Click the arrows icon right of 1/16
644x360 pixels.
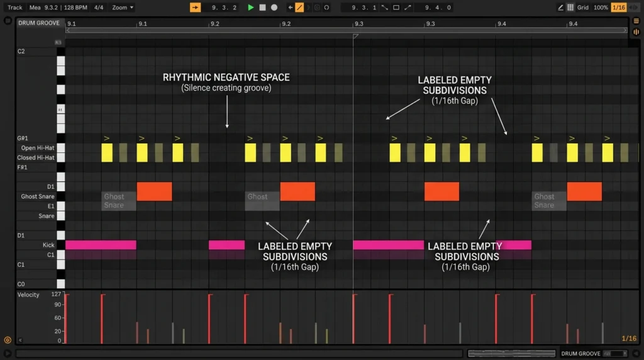pos(633,8)
